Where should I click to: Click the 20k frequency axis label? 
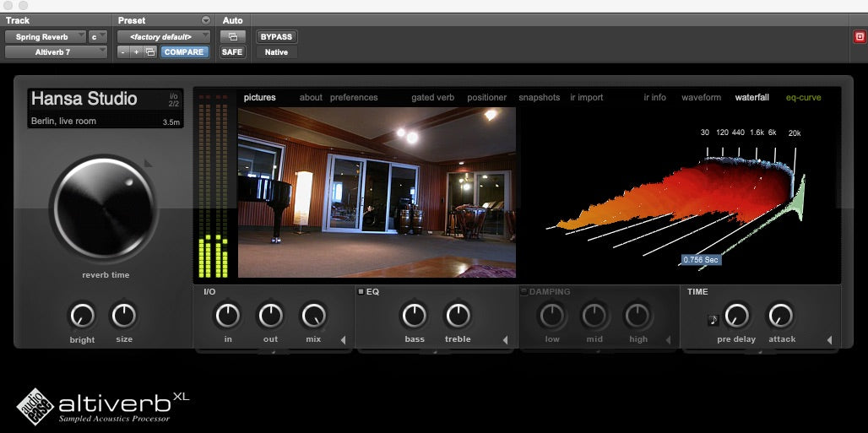[795, 133]
